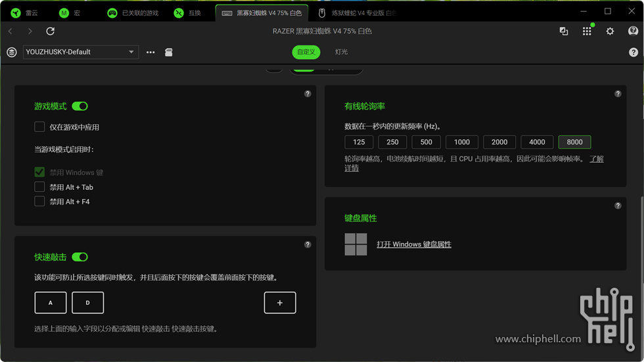
Task: Open the 了解详情 learn more link
Action: (x=597, y=159)
